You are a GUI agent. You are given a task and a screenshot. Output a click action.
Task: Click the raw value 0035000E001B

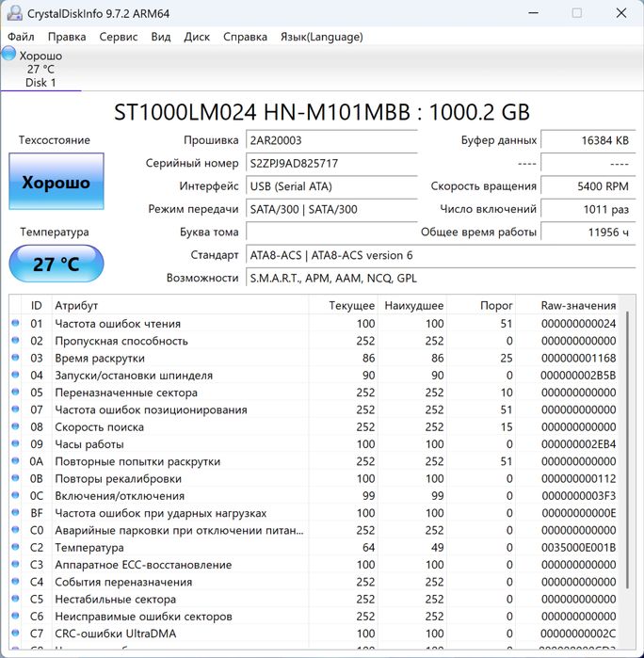[578, 548]
